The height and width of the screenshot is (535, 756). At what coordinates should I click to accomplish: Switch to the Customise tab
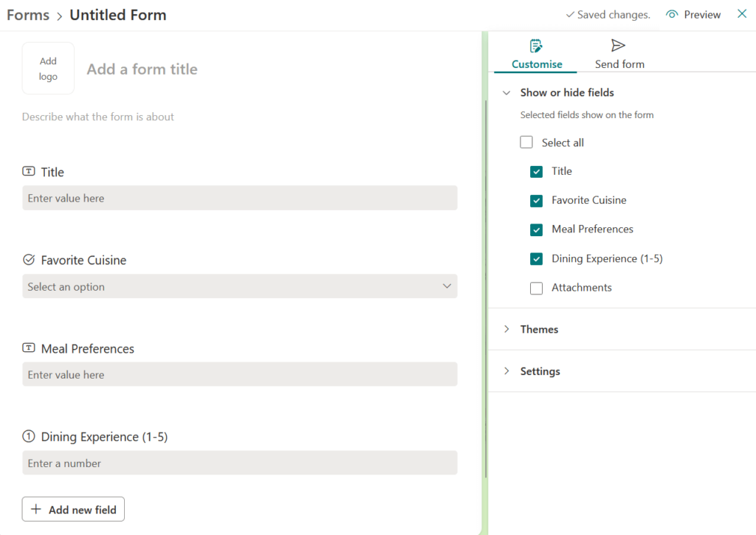point(536,55)
